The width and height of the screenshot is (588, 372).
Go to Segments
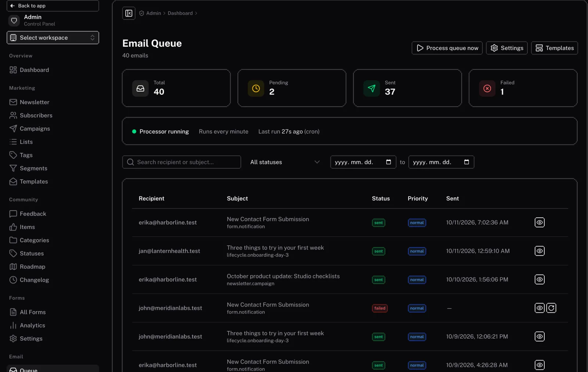tap(53, 168)
